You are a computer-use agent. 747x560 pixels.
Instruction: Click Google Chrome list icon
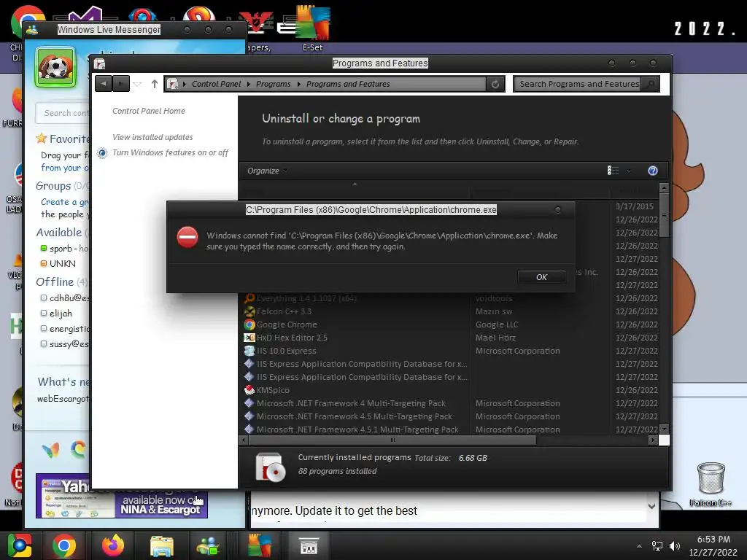tap(249, 324)
